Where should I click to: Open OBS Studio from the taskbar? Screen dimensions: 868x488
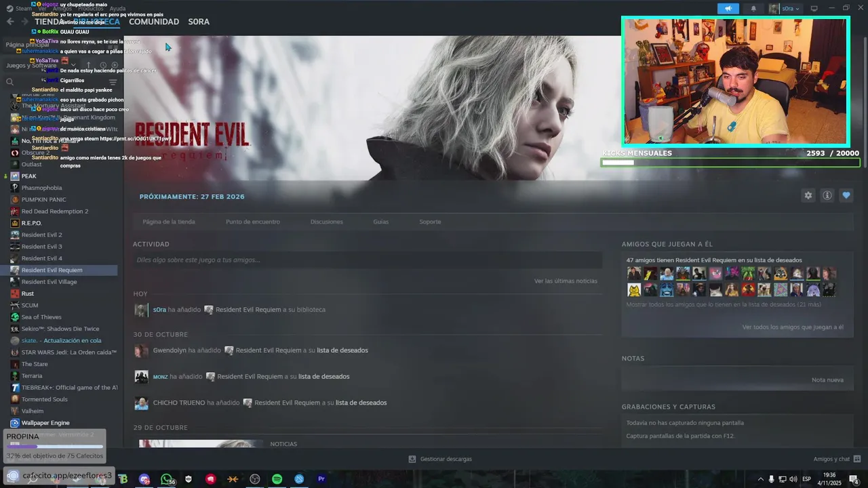(x=255, y=479)
